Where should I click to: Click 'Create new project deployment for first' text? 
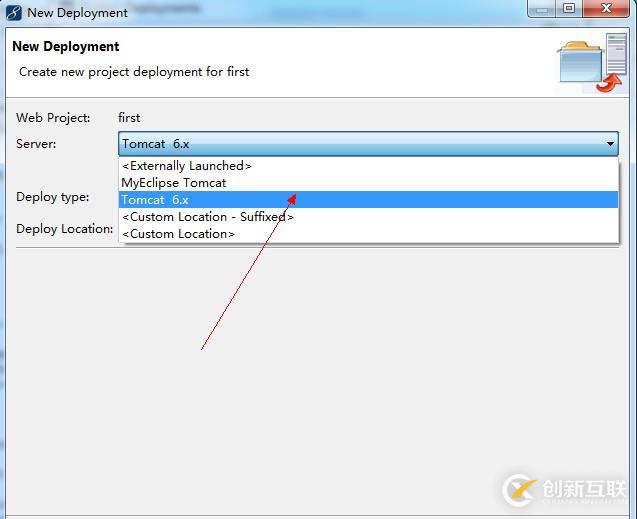coord(134,72)
